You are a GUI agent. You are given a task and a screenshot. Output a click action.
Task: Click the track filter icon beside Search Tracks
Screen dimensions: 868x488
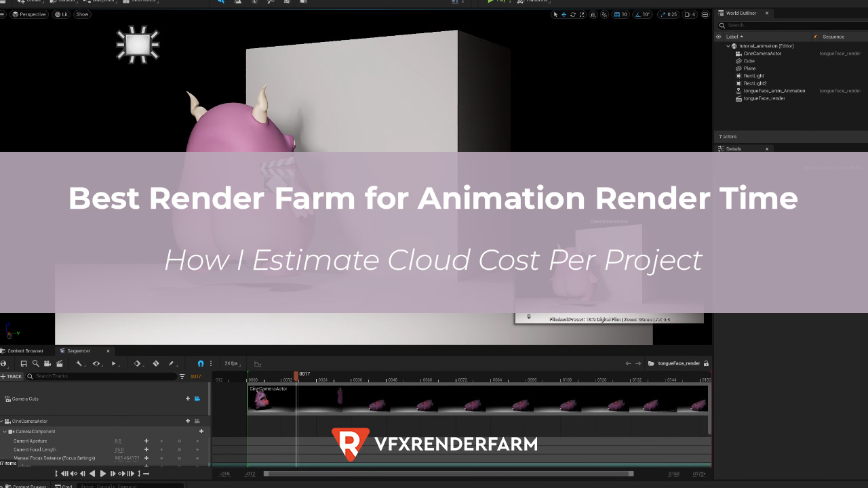tap(182, 376)
